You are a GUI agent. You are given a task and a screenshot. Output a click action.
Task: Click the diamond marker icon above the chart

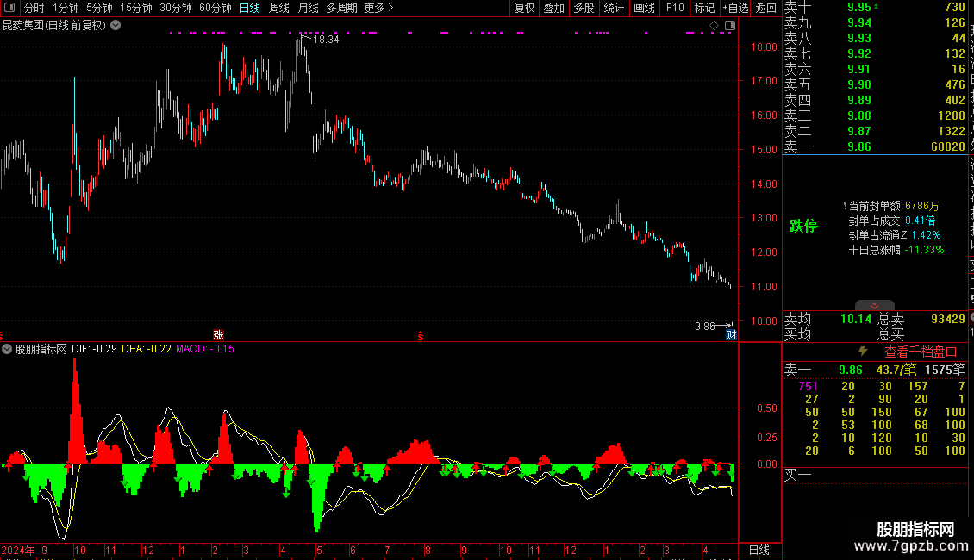coord(714,26)
